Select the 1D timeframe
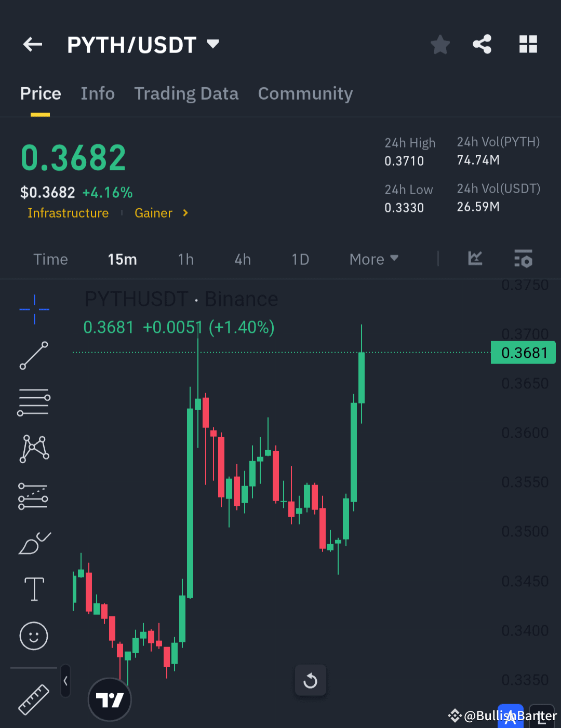The image size is (561, 728). pyautogui.click(x=300, y=259)
